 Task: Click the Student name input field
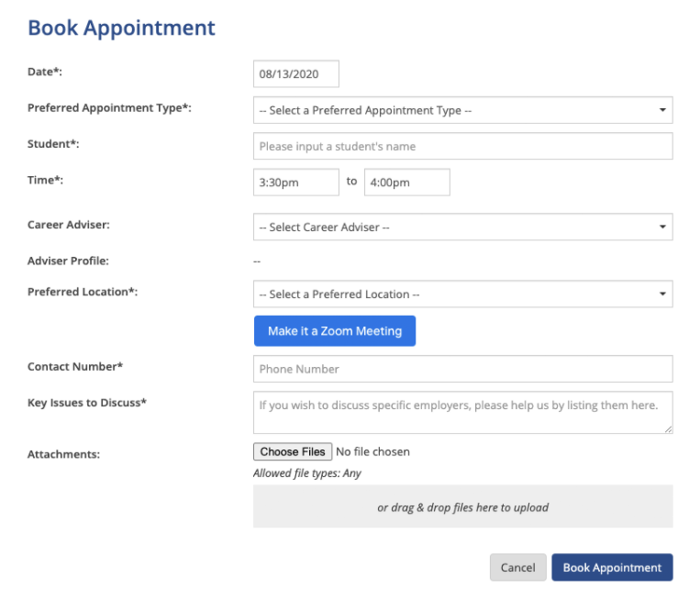(x=462, y=146)
